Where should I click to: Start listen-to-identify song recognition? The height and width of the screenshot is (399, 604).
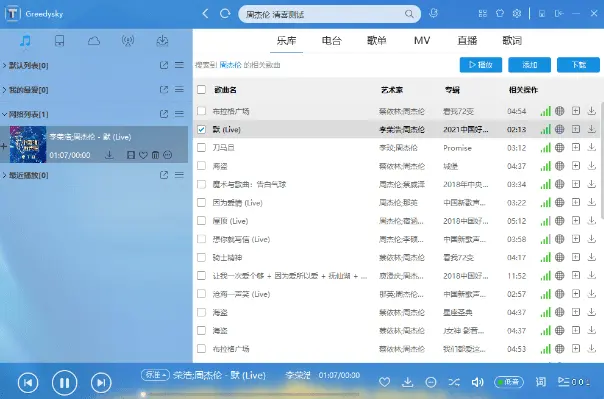pyautogui.click(x=433, y=14)
